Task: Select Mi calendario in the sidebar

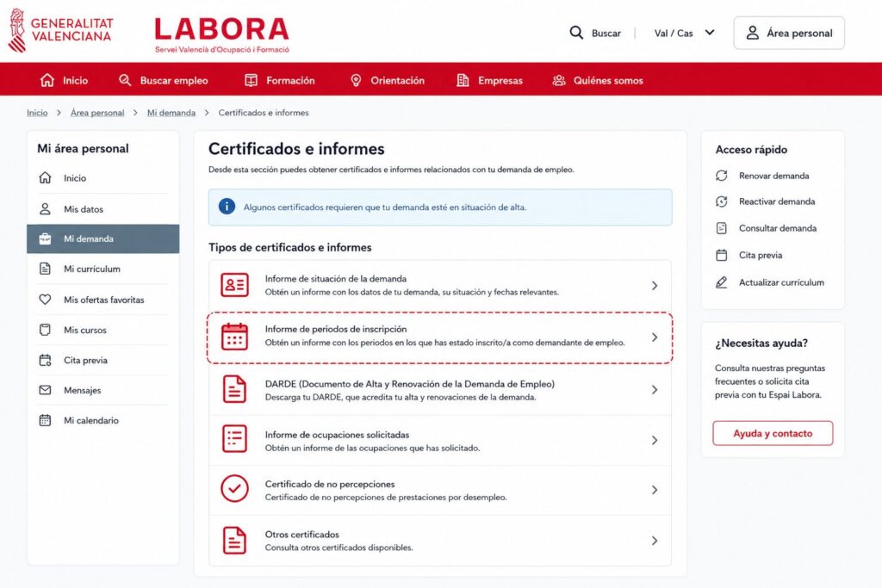Action: click(x=103, y=420)
